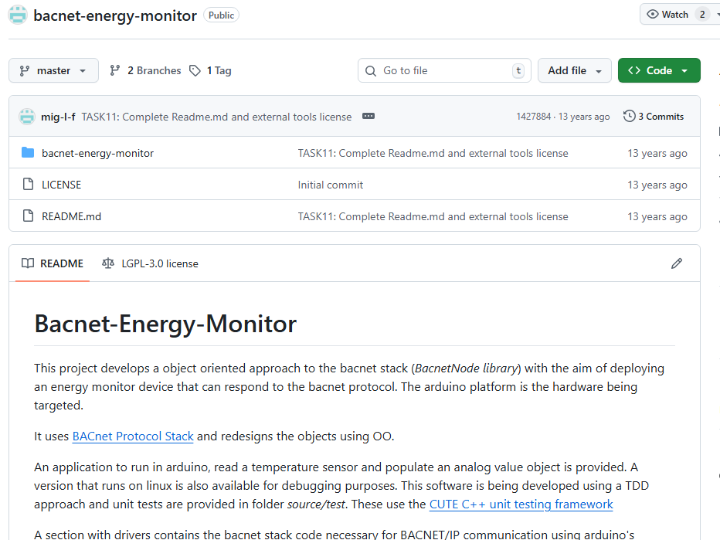Click the mig-l-f user avatar
720x540 pixels.
[27, 116]
